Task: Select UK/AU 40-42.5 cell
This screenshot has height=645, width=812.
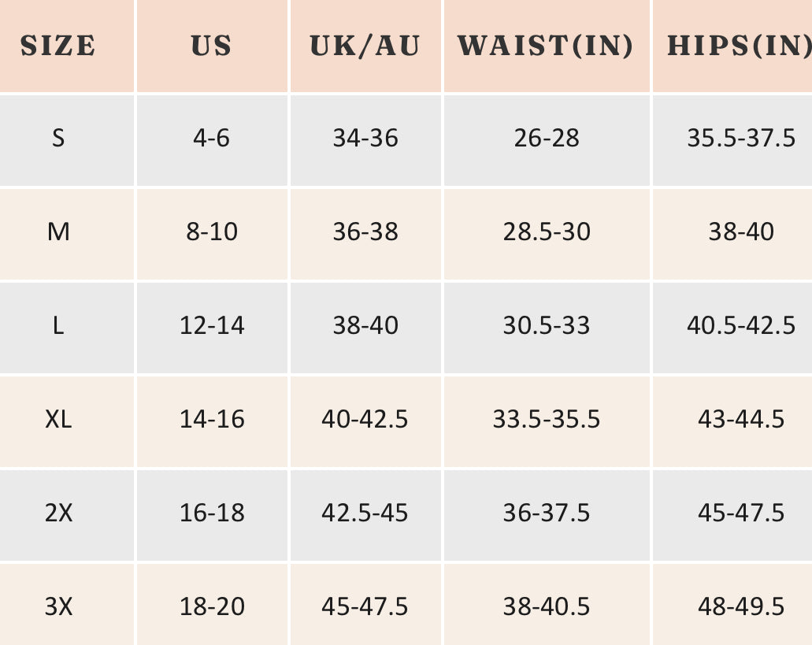Action: click(365, 419)
